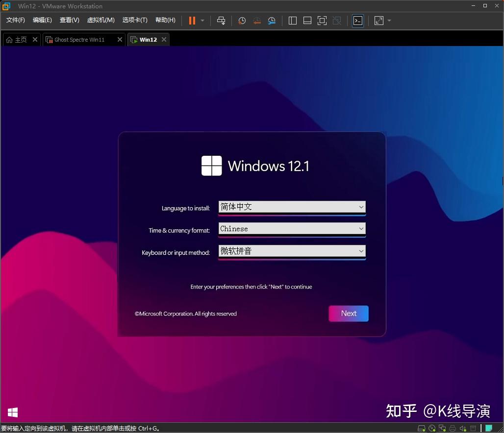Click the hard disk status icon

click(x=422, y=428)
